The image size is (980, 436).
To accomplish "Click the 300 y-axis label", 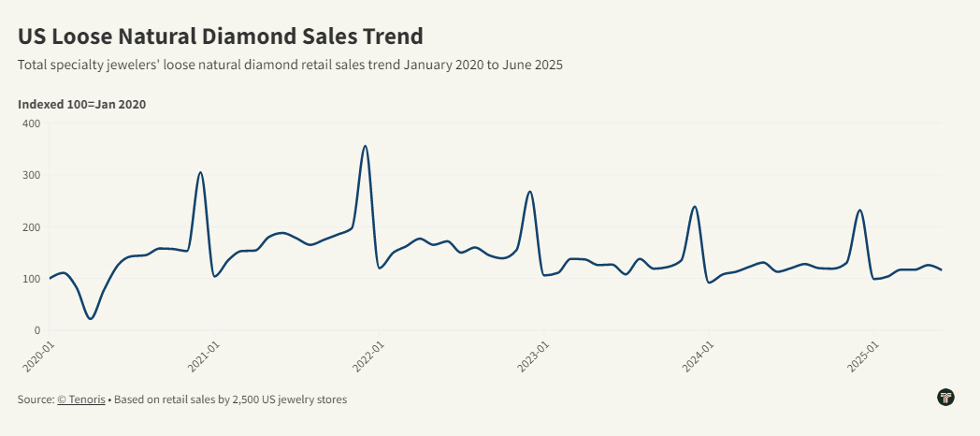I will [x=31, y=175].
